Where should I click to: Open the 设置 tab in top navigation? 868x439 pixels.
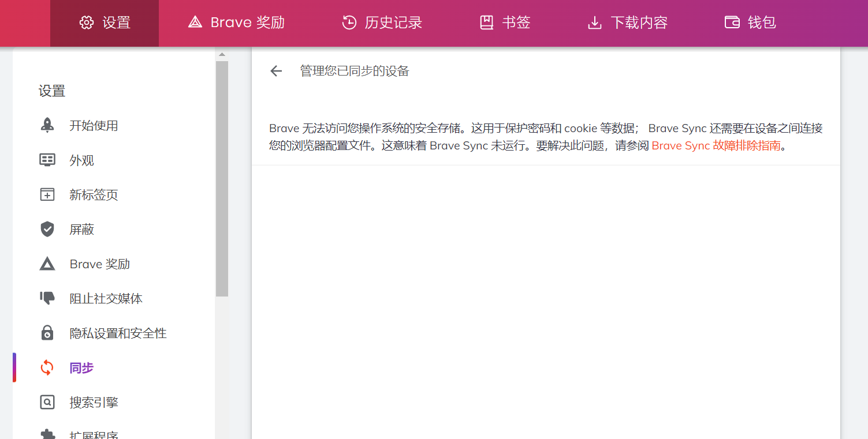tap(105, 23)
